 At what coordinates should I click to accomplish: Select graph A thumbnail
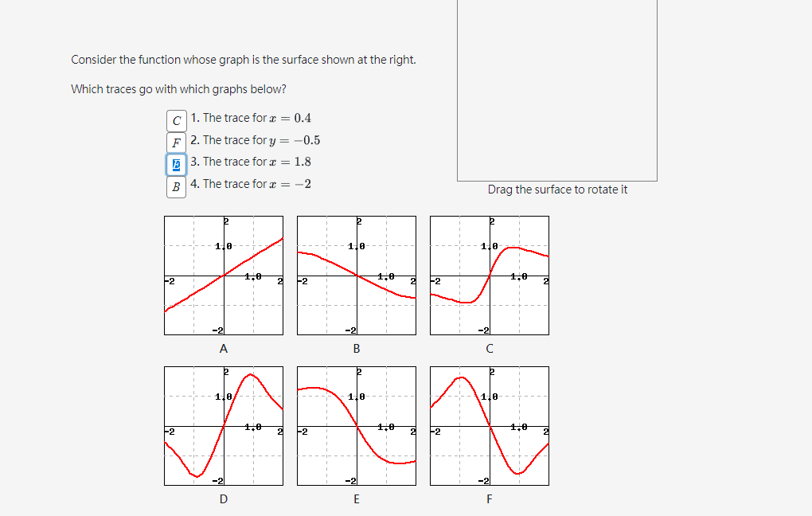tap(223, 275)
